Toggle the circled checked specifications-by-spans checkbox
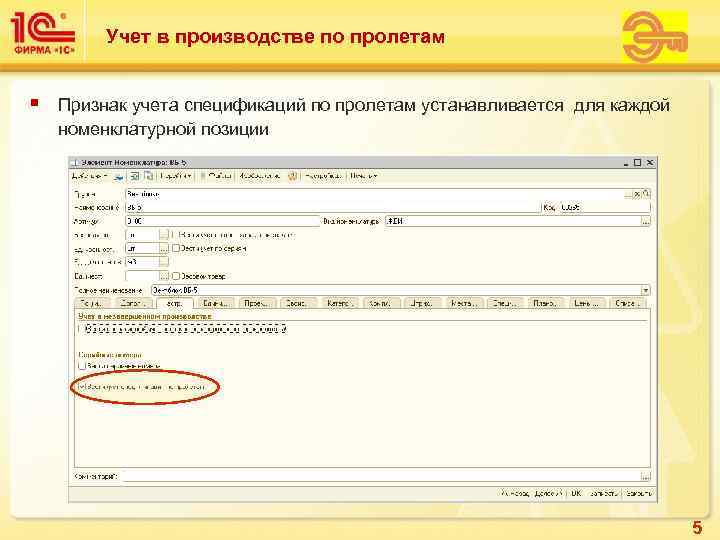 click(x=82, y=387)
